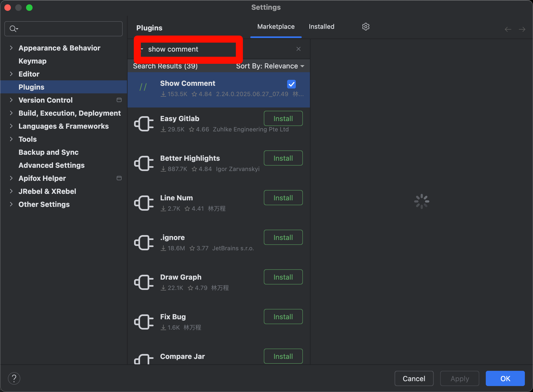Click the settings search magnifier icon
The height and width of the screenshot is (392, 533).
click(13, 29)
